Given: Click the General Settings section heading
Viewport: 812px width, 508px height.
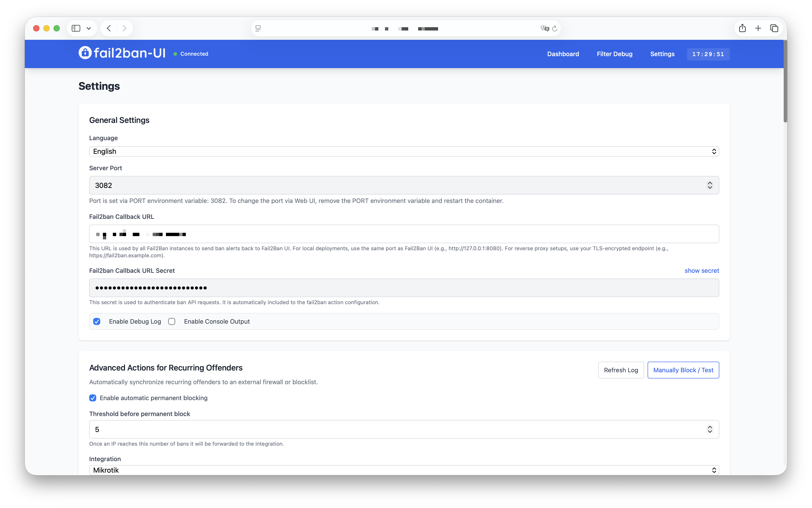Looking at the screenshot, I should click(119, 120).
